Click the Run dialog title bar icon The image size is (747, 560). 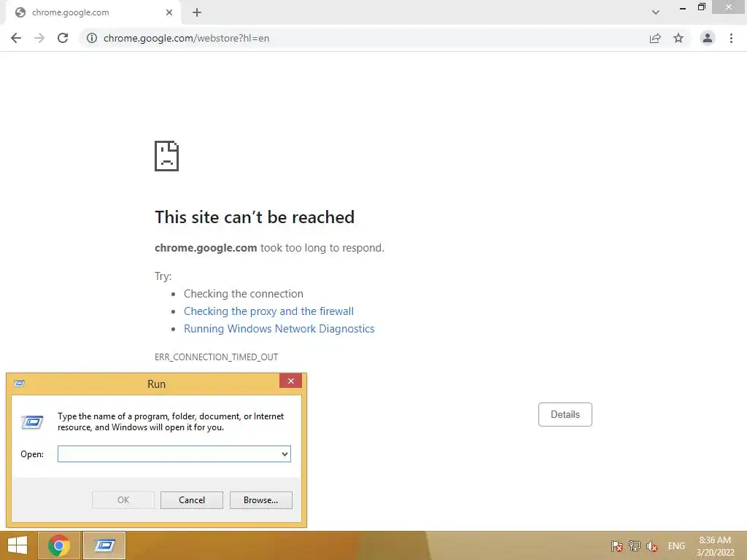coord(20,384)
